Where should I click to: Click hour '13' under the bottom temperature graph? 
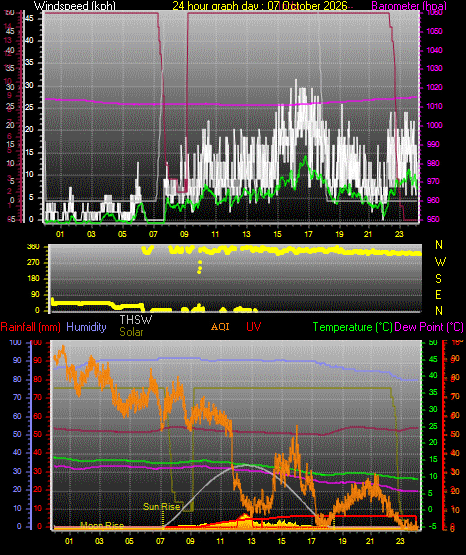(251, 541)
